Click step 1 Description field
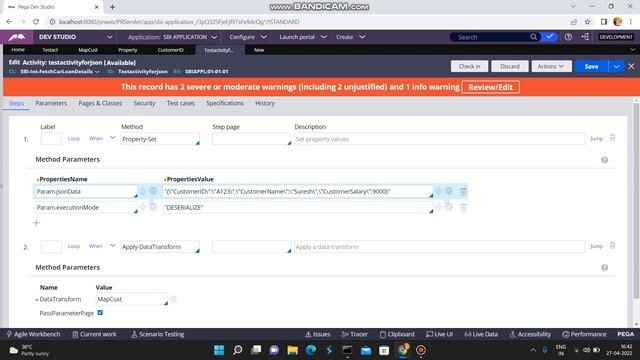The height and width of the screenshot is (360, 640). (439, 139)
